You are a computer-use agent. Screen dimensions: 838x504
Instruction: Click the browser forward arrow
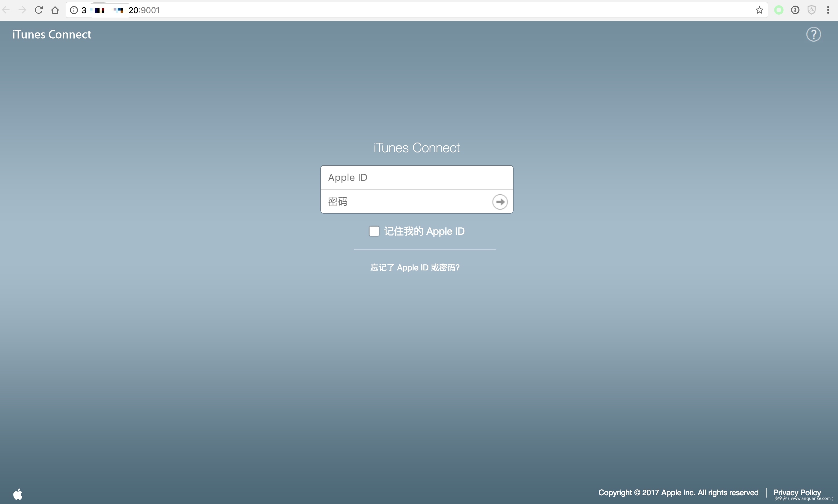point(22,10)
